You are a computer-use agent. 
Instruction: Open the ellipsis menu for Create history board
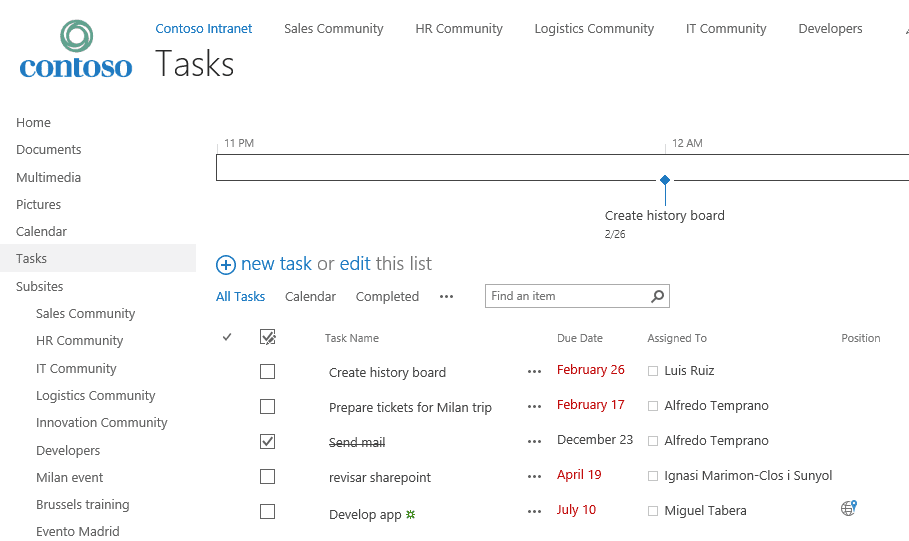pyautogui.click(x=534, y=372)
